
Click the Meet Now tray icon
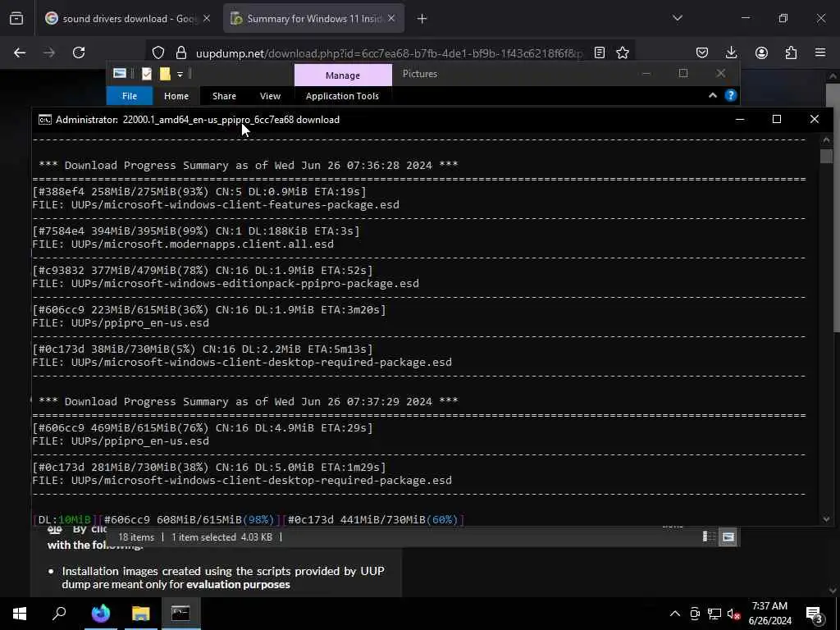tap(695, 614)
